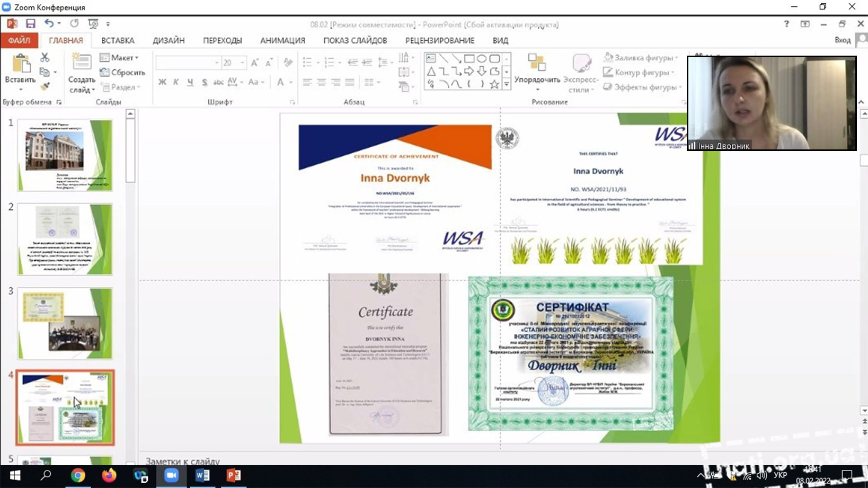Open Google Chrome from the taskbar
The height and width of the screenshot is (488, 868).
(78, 475)
